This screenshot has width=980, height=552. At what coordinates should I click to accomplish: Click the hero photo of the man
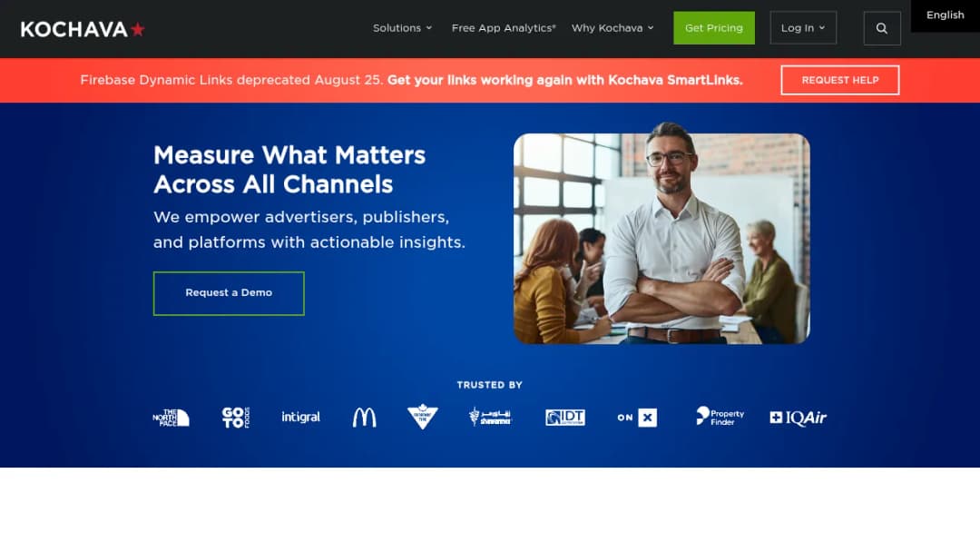(x=661, y=234)
